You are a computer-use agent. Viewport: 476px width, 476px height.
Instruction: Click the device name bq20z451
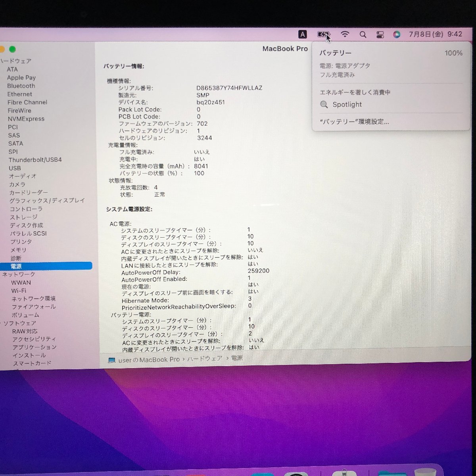tap(211, 102)
